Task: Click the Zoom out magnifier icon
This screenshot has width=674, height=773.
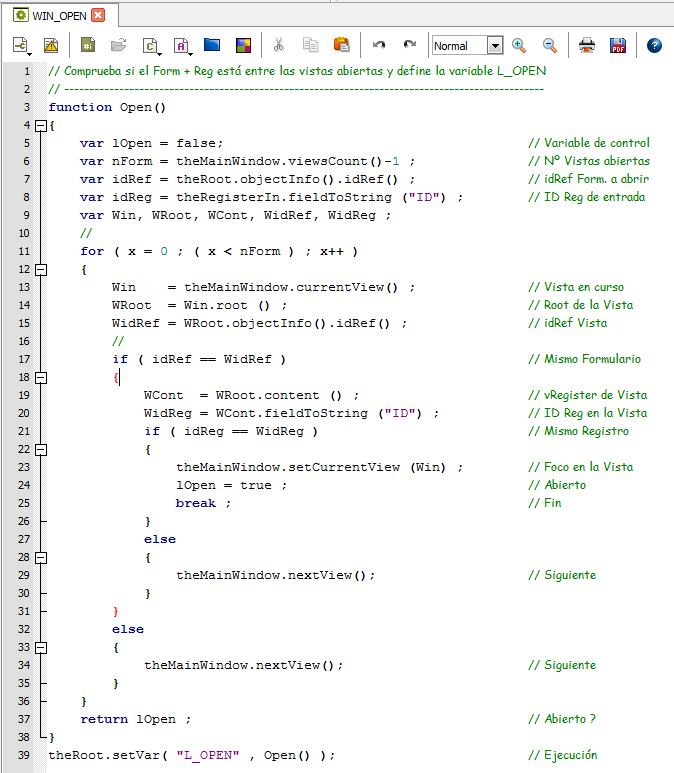Action: tap(550, 45)
